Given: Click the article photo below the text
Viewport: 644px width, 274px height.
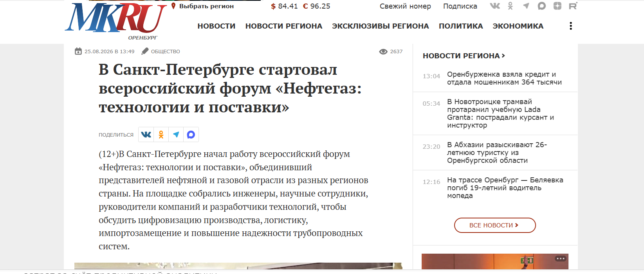Looking at the screenshot, I should click(238, 266).
